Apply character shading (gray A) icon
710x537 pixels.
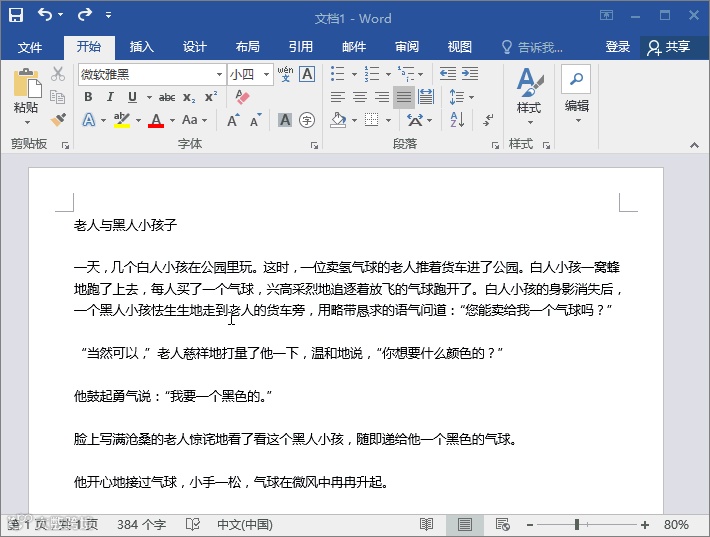[285, 120]
